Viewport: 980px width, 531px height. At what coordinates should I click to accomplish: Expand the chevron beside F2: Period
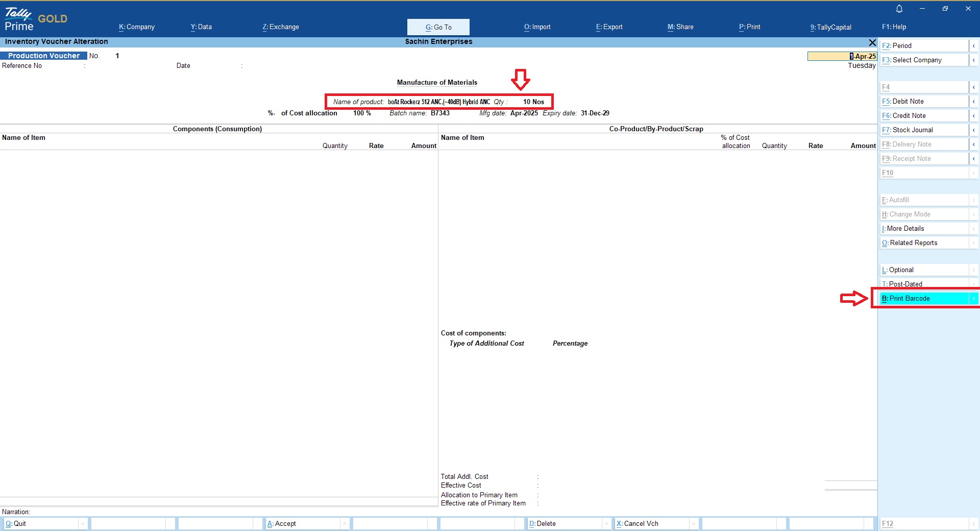[x=973, y=46]
